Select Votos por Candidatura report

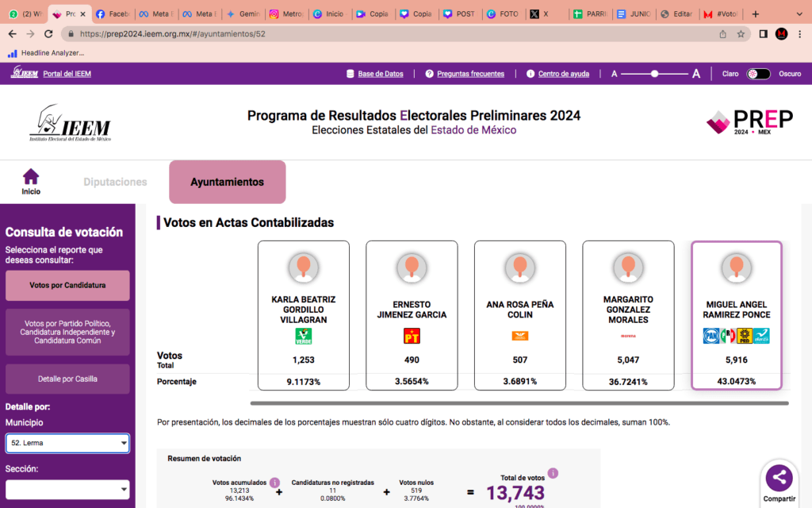[67, 285]
